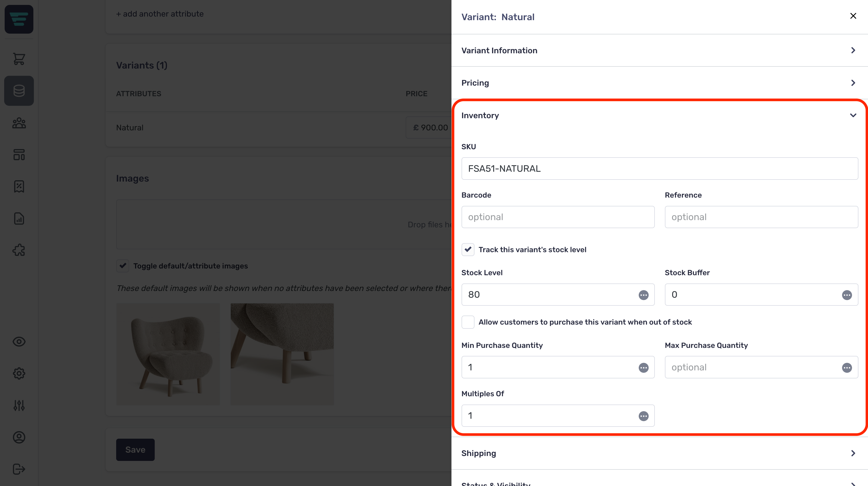Click the Variants (1) heading

142,65
